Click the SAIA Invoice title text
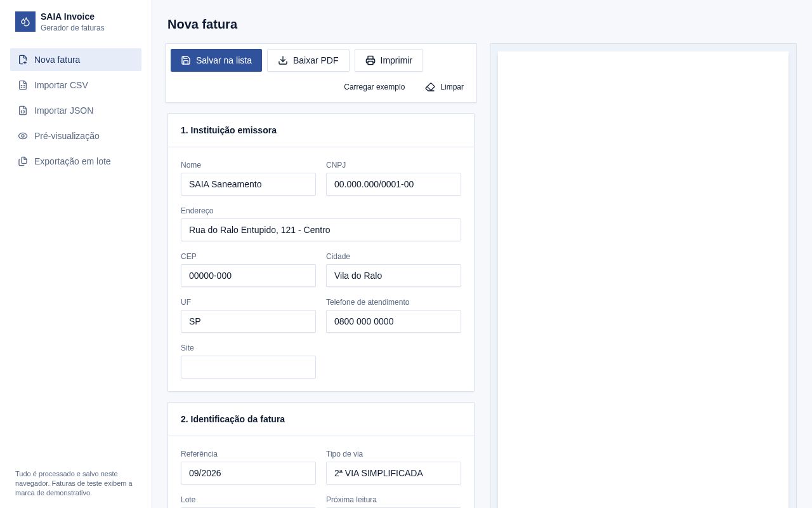Viewport: 812px width, 508px height. point(67,17)
